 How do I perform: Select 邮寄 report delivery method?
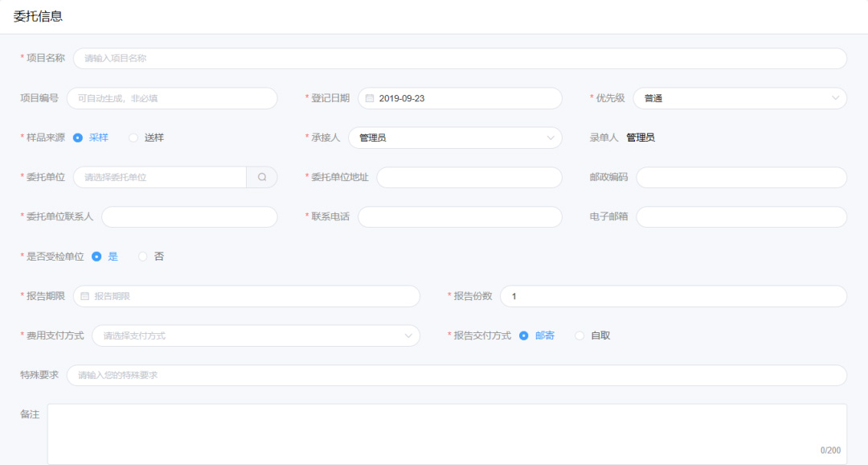(x=524, y=335)
